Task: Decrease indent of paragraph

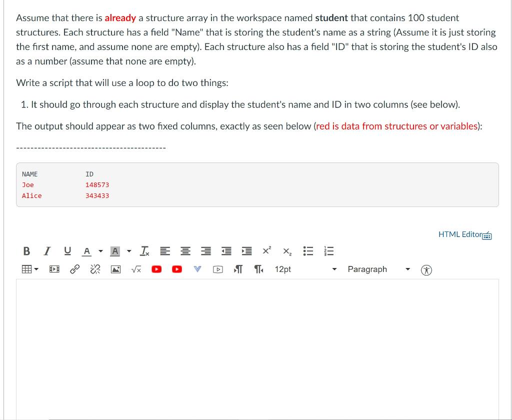Action: [x=226, y=251]
